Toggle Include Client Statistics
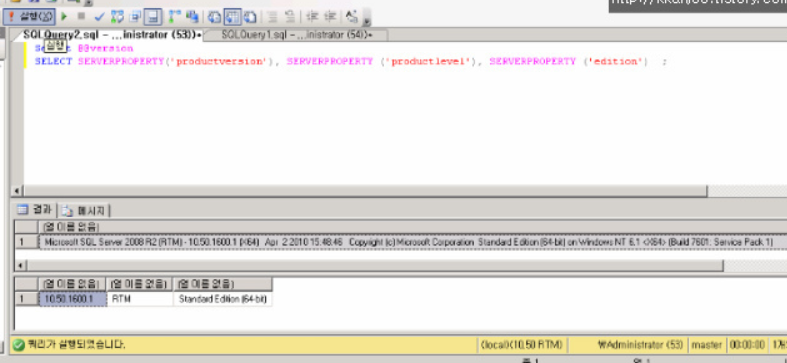 point(192,17)
